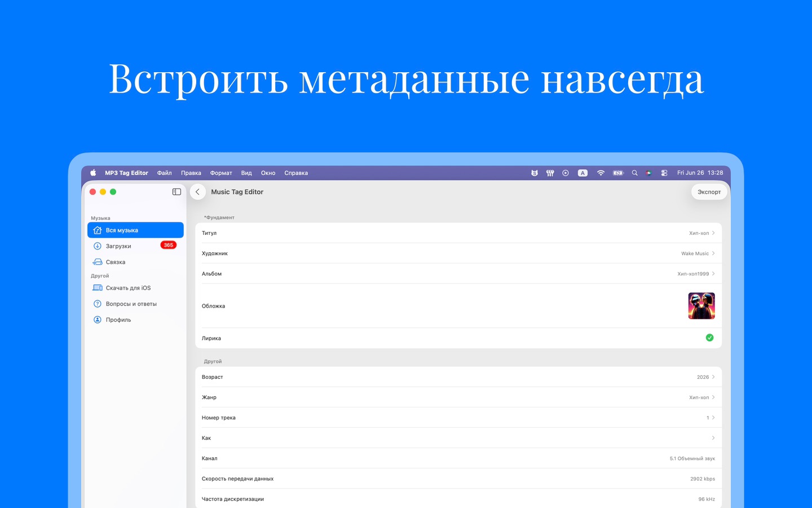Expand the Как row chevron
Screen dimensions: 812x508
[713, 437]
